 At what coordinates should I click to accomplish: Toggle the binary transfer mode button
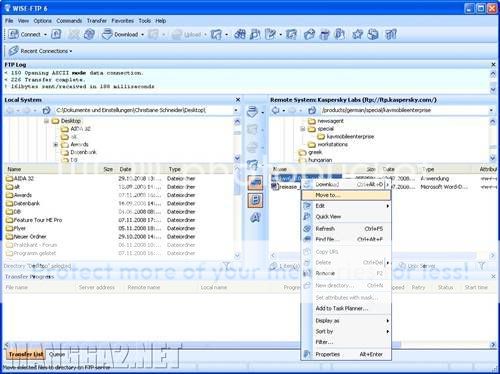[x=255, y=200]
